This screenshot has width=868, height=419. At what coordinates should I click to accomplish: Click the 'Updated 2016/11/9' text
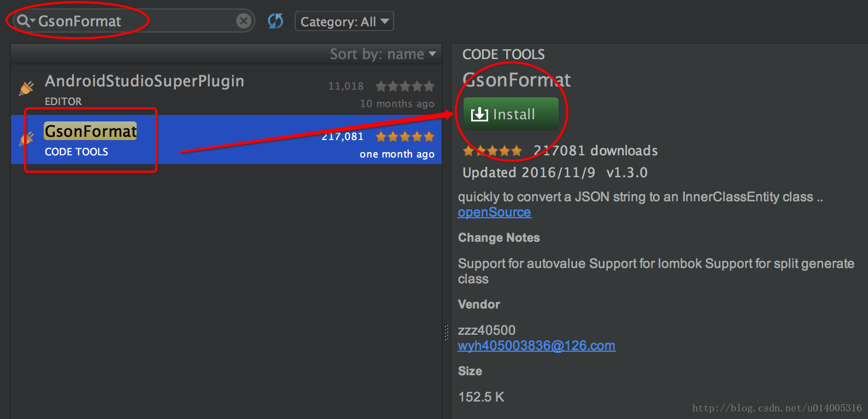pyautogui.click(x=529, y=173)
